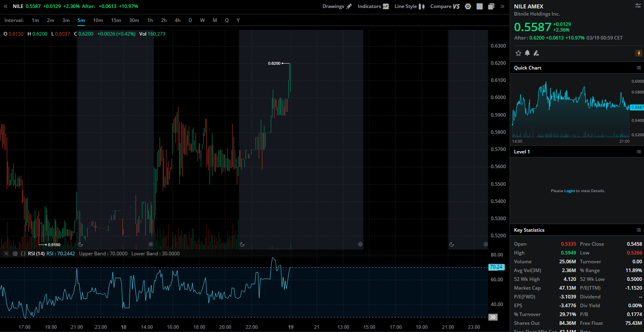Select the 5m interval
Viewport: 644px width, 332px height.
point(81,20)
